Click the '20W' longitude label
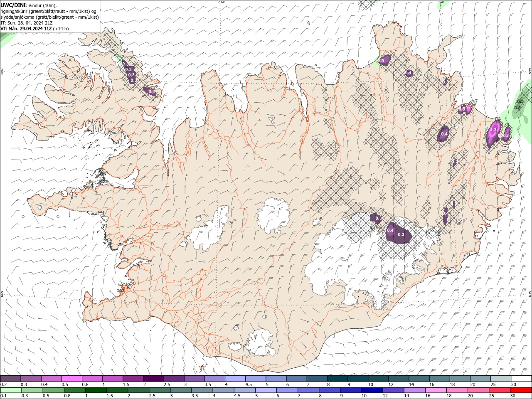Screen dimensions: 532x399 (x=221, y=2)
